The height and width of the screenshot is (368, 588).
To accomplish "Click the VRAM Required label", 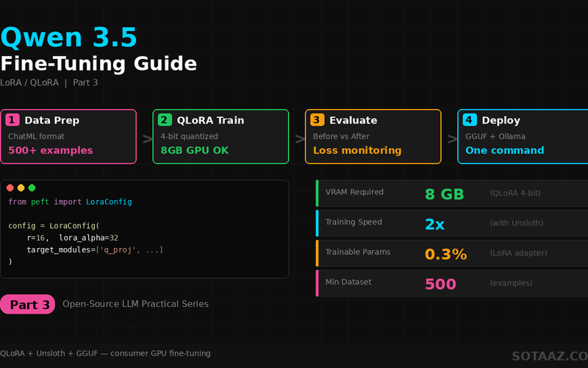I will pos(354,192).
